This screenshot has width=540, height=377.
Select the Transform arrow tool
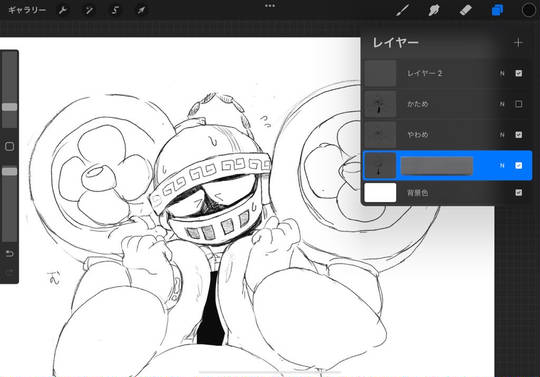141,10
